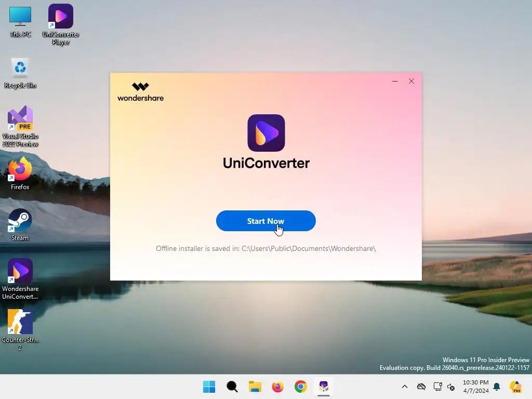
Task: Select the Wondershare UniConverter desktop shortcut
Action: [20, 279]
